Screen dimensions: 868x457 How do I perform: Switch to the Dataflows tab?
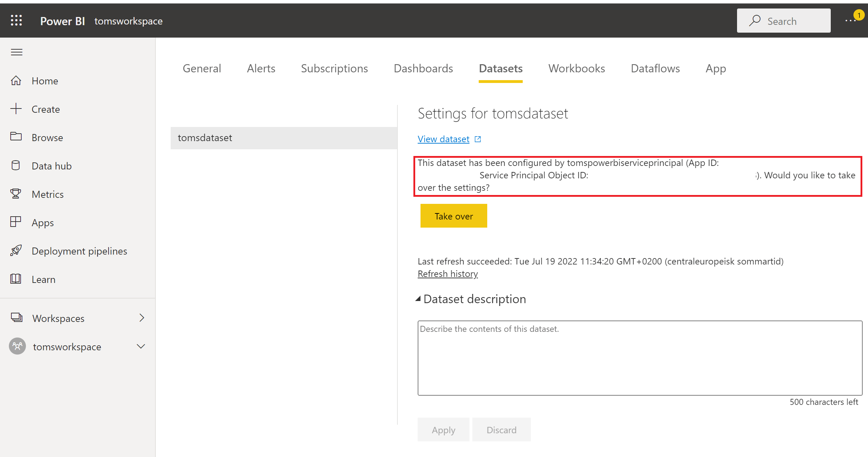coord(655,68)
